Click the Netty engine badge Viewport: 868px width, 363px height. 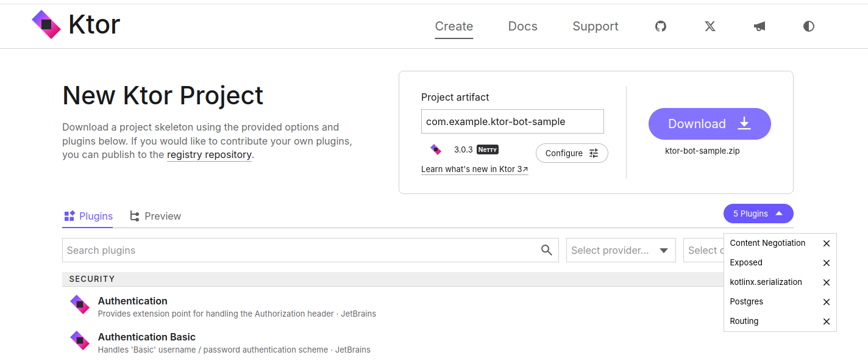pos(488,149)
